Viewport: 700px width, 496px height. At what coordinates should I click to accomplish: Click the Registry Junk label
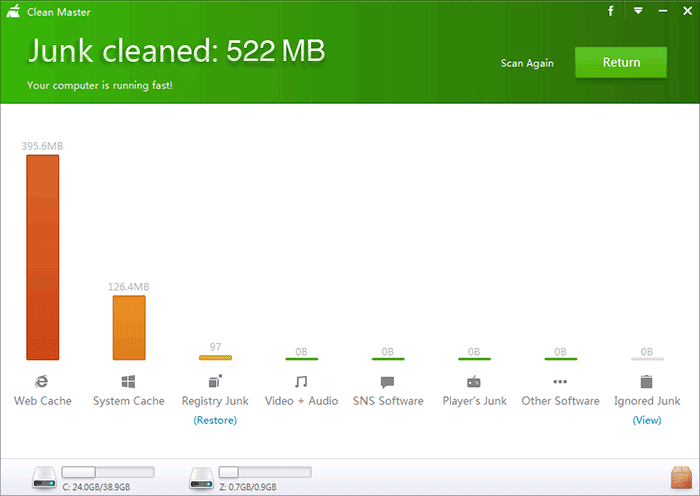pyautogui.click(x=215, y=401)
